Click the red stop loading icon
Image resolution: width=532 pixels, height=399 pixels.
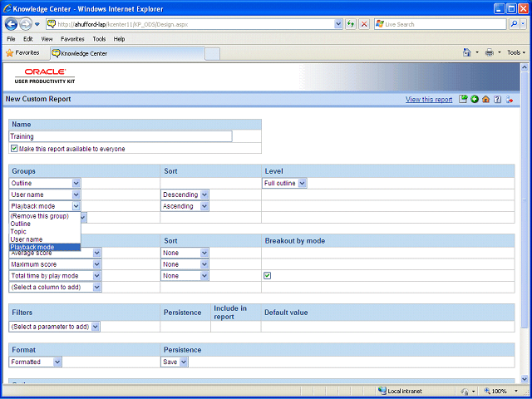(364, 24)
